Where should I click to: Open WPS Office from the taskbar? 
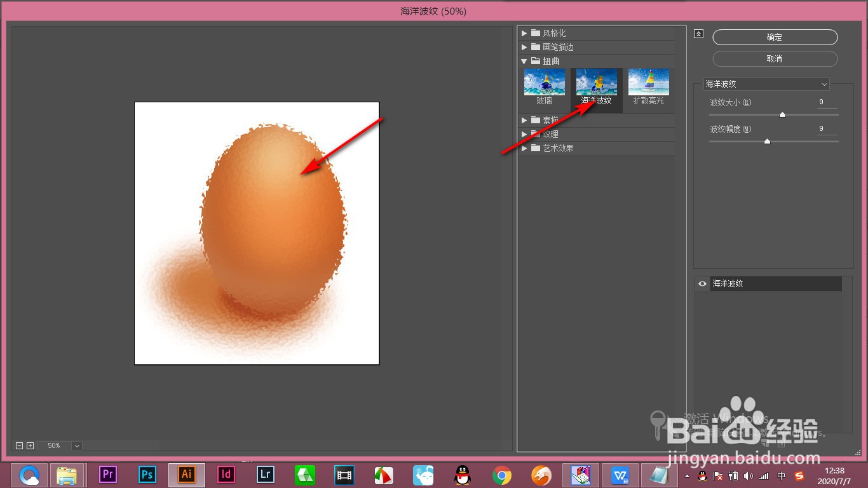tap(620, 475)
